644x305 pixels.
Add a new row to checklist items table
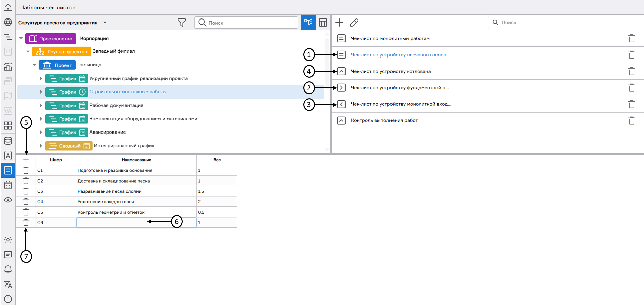point(26,160)
